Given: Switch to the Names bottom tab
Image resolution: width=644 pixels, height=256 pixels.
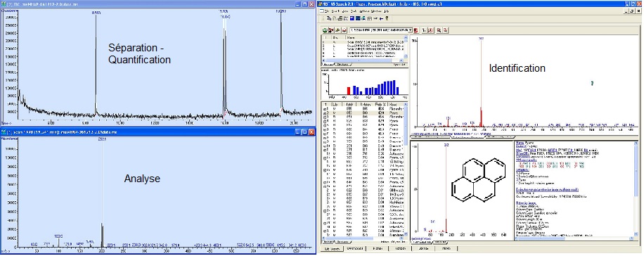Looking at the screenshot, I should click(x=378, y=248).
